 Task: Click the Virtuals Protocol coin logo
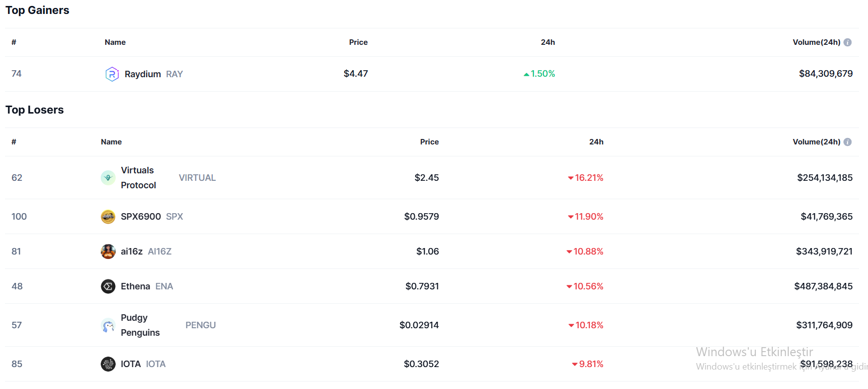pyautogui.click(x=108, y=178)
